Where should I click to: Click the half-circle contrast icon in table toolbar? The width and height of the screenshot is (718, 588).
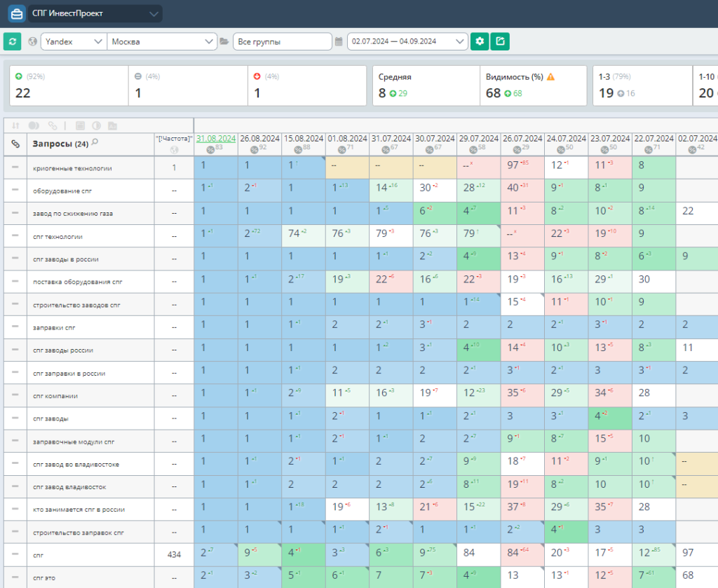click(96, 125)
